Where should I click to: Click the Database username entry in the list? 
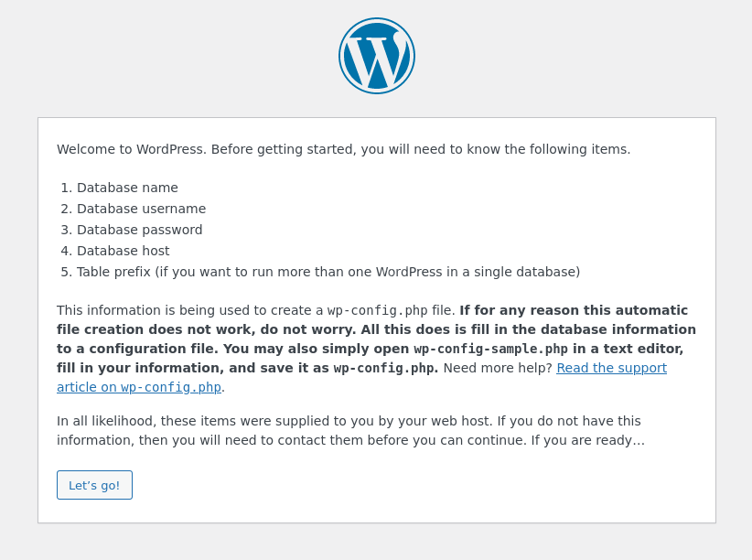coord(141,209)
